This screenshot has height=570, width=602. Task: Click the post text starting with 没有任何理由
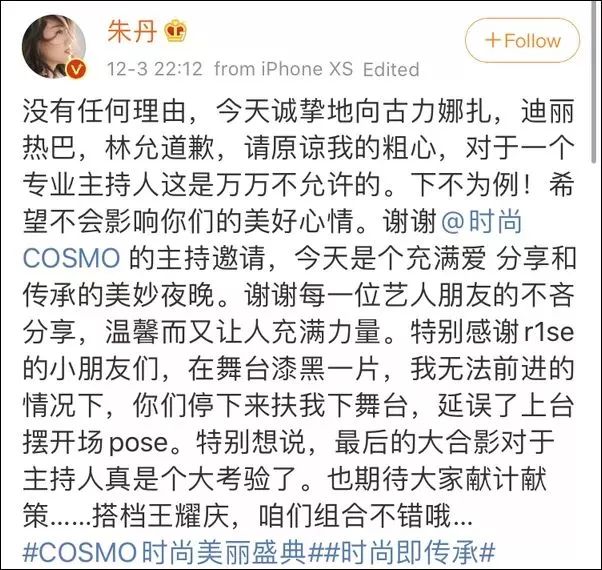coord(298,314)
